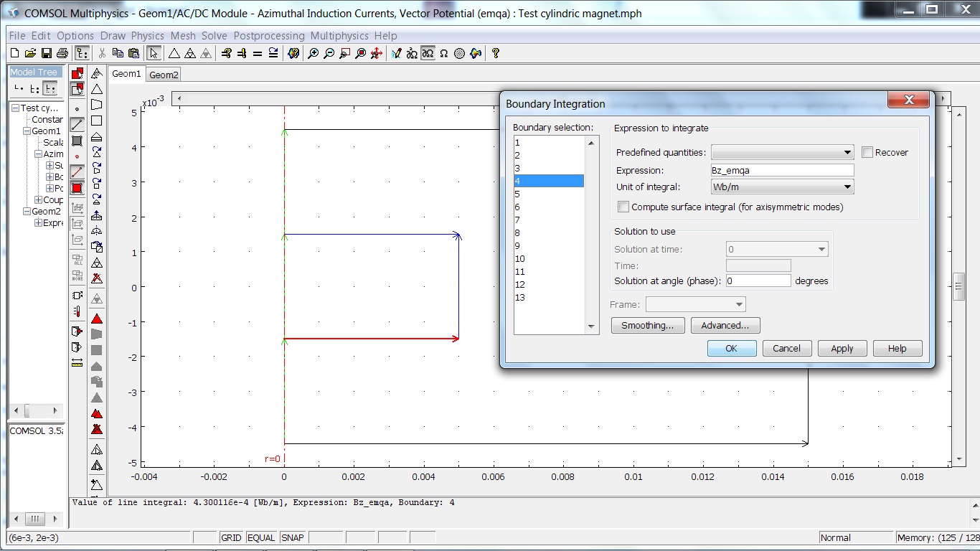Click the Zoom Window icon
Image resolution: width=980 pixels, height=551 pixels.
pos(345,53)
